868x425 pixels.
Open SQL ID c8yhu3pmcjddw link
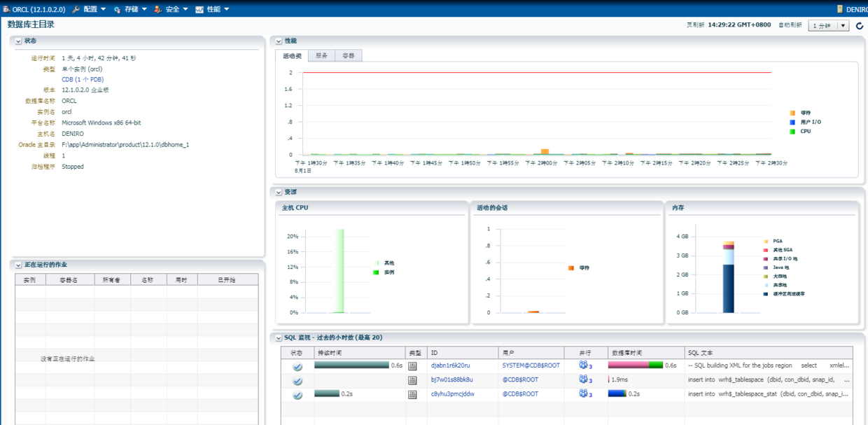coord(452,393)
